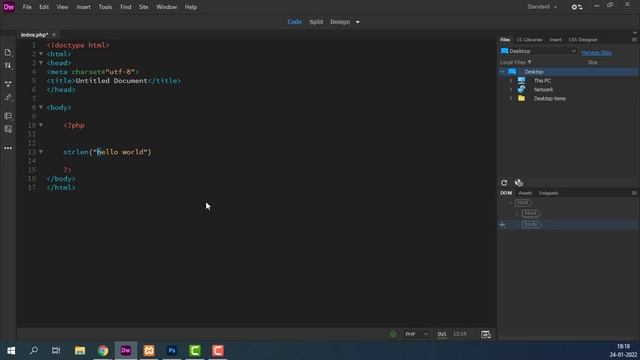Switch to the CC Libraries tab

click(x=529, y=40)
